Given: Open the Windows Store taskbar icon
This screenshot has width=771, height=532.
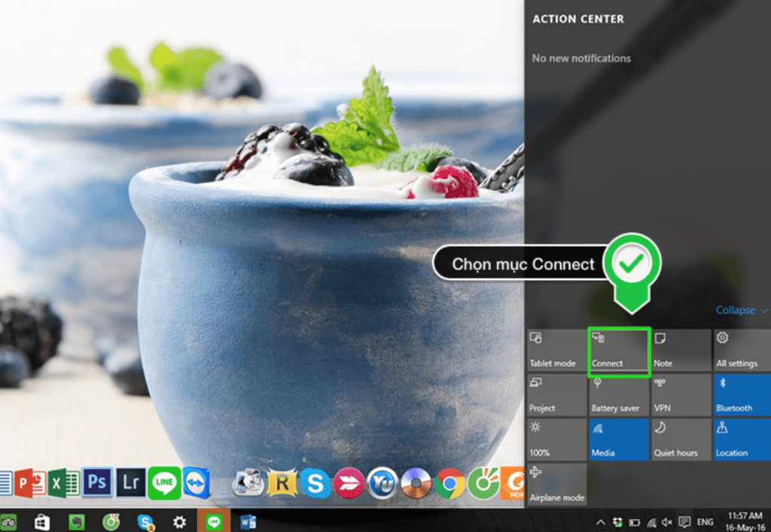Looking at the screenshot, I should pos(42,521).
